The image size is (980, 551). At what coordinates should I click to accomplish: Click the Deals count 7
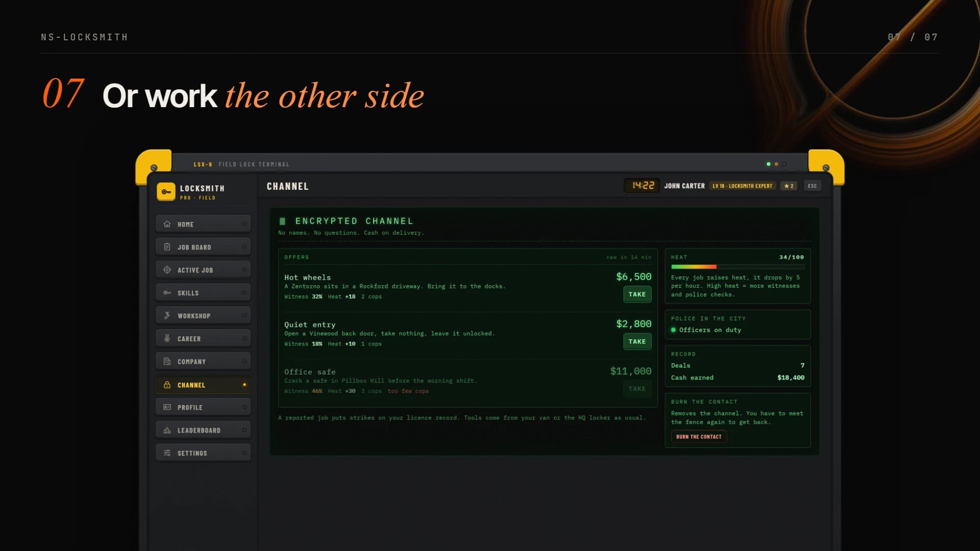pos(802,365)
